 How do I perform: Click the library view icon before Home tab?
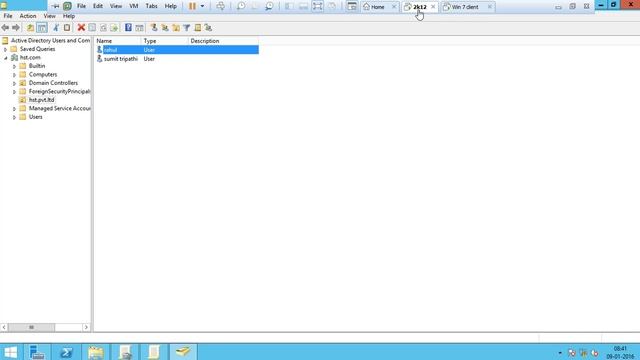click(x=352, y=6)
